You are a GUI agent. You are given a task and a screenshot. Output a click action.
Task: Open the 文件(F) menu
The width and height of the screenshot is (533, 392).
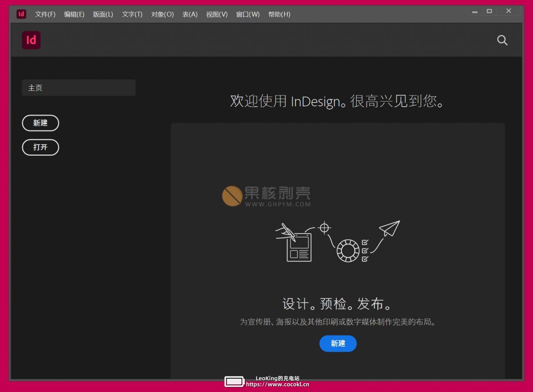(45, 14)
